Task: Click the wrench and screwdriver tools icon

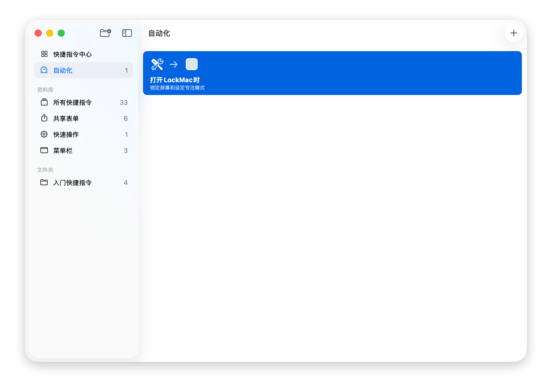Action: coord(157,64)
